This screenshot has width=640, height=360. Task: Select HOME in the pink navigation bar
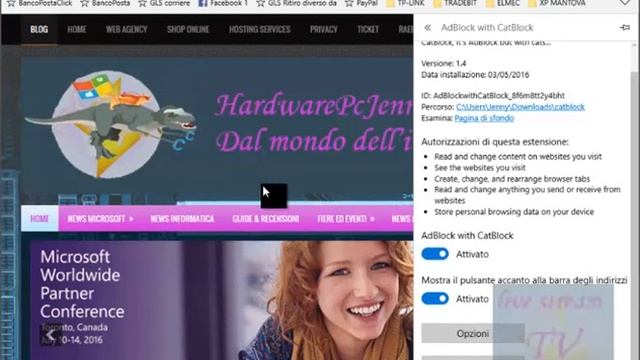click(x=40, y=219)
